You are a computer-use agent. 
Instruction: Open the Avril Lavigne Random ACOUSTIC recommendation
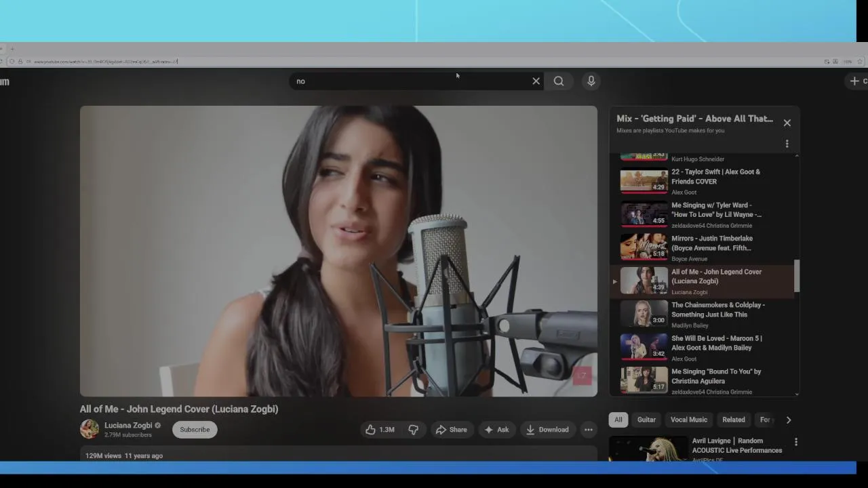[x=736, y=445]
